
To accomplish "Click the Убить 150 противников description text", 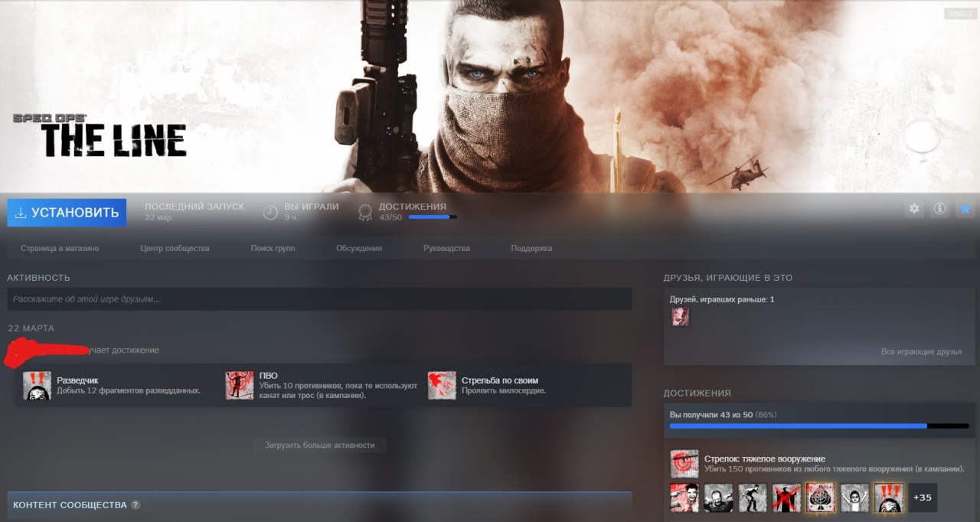I will (835, 468).
